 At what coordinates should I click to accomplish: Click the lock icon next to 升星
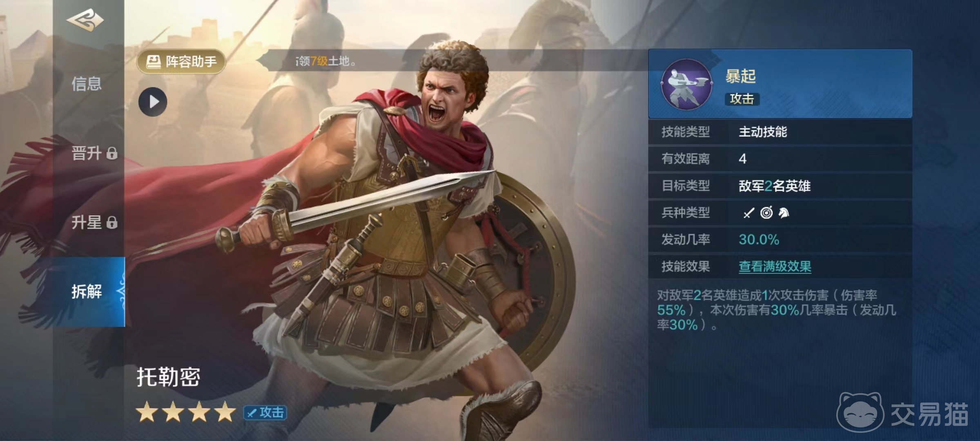click(x=112, y=223)
